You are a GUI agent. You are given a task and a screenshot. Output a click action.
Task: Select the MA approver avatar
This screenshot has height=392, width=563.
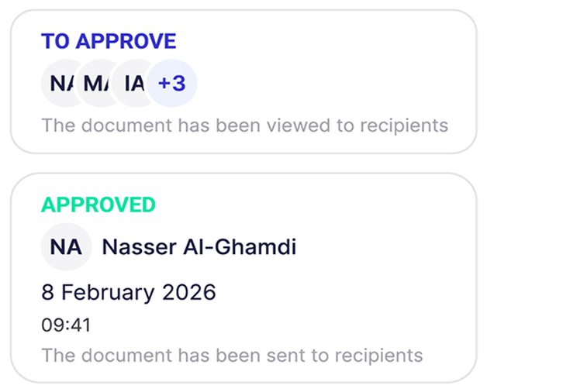click(x=96, y=83)
